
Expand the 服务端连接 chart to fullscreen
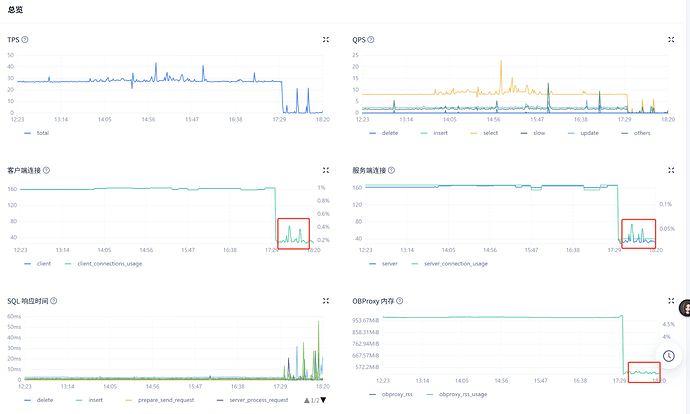(671, 170)
